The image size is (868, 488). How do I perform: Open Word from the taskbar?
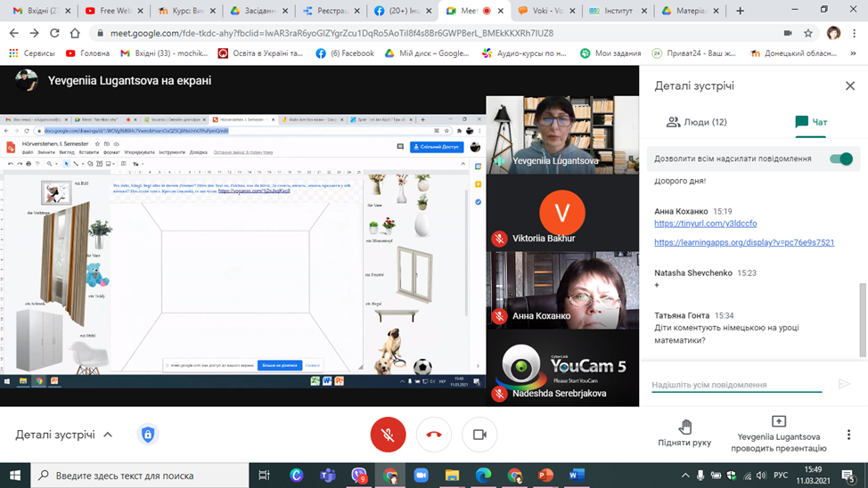click(x=577, y=476)
